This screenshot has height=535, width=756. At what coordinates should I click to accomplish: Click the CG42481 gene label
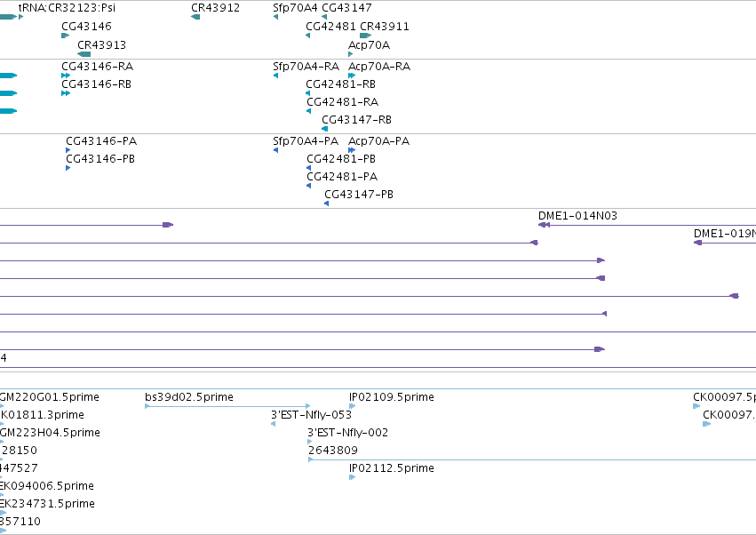[330, 26]
